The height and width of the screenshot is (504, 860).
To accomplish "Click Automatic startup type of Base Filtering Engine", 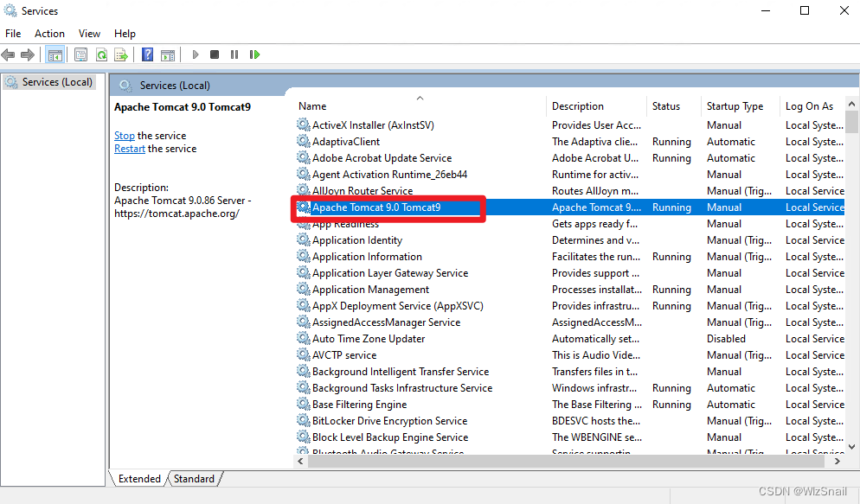I will [730, 405].
